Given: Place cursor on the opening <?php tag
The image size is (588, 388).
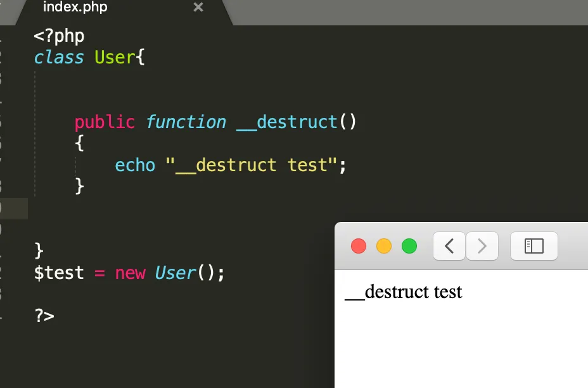Looking at the screenshot, I should pyautogui.click(x=59, y=36).
